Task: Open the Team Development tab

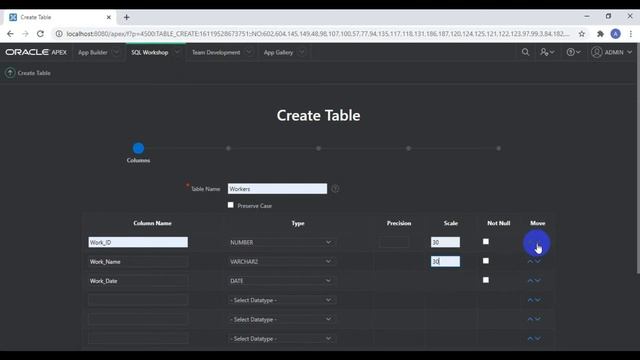Action: coord(216,52)
